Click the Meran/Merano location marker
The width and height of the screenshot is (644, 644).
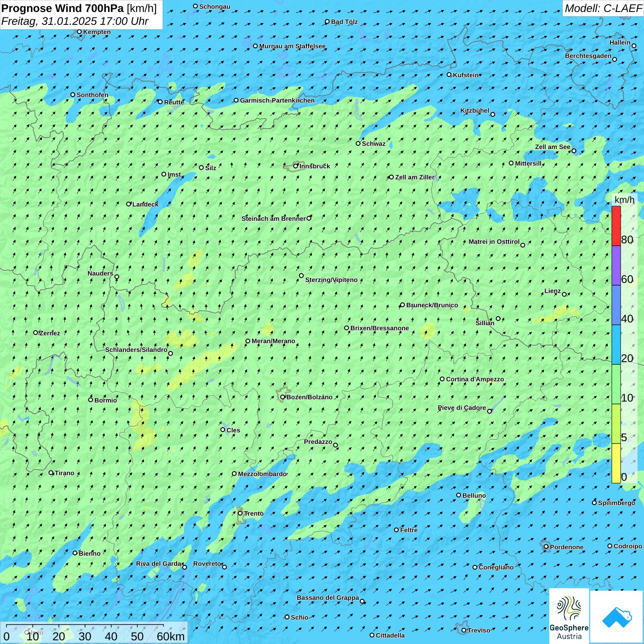[248, 341]
